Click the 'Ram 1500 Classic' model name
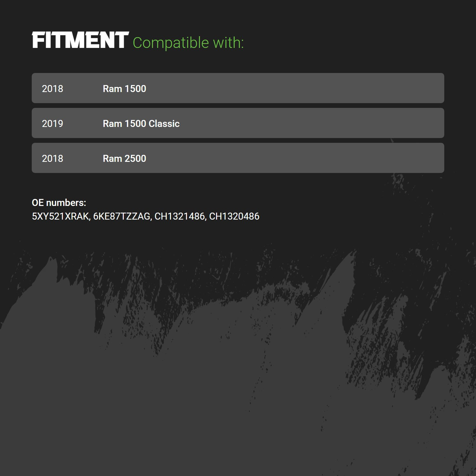The height and width of the screenshot is (476, 476). pyautogui.click(x=141, y=123)
